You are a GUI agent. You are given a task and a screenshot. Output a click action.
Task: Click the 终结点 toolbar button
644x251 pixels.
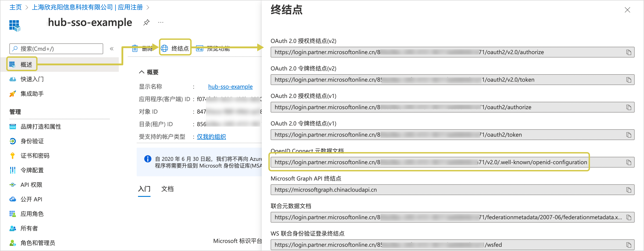pos(175,48)
